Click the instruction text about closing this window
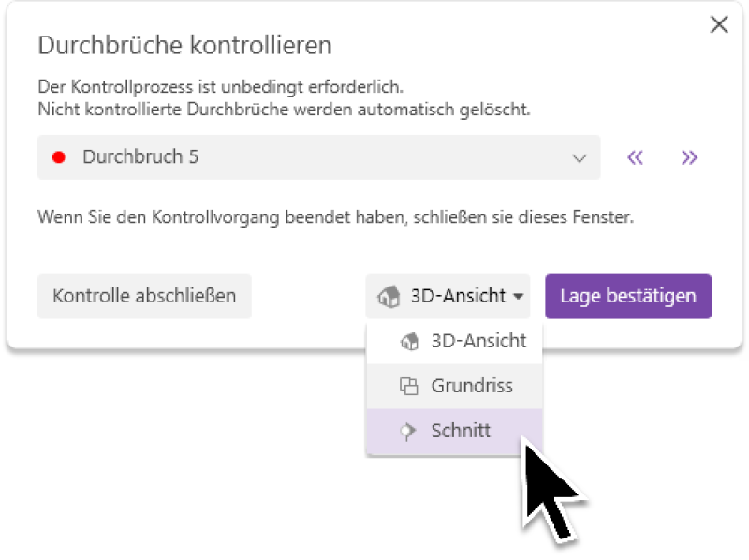This screenshot has height=560, width=749. 335,217
